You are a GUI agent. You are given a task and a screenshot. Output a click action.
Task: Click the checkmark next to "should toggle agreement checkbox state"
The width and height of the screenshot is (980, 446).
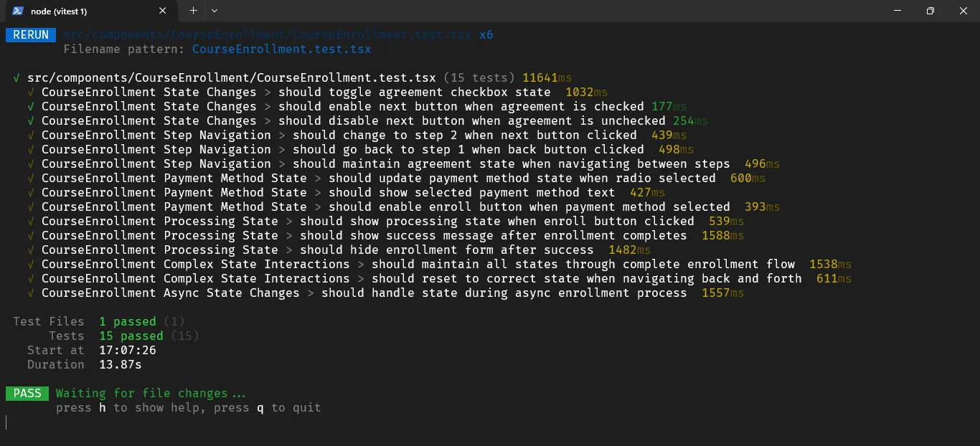click(x=29, y=92)
